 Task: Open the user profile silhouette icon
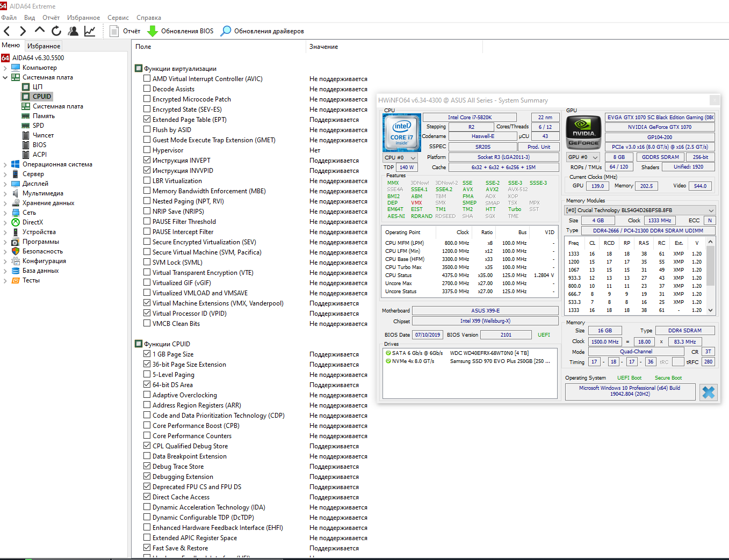click(73, 31)
